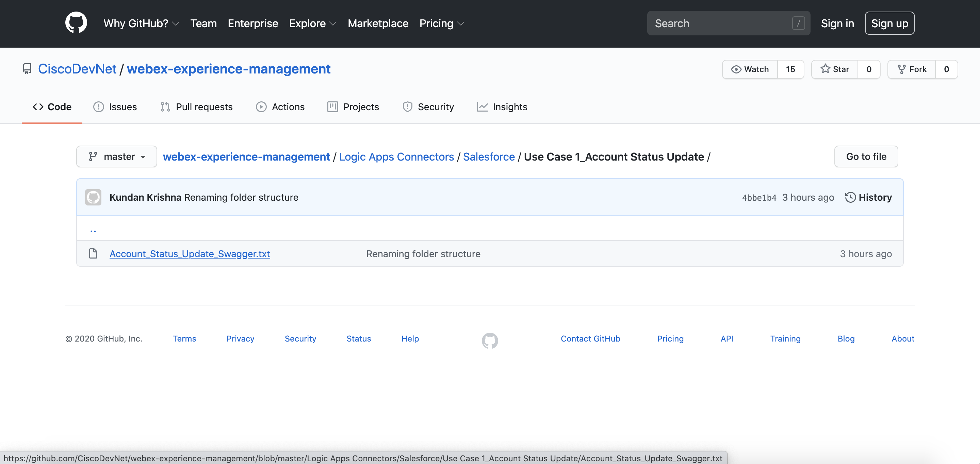
Task: Open the Enterprise page
Action: [x=252, y=23]
